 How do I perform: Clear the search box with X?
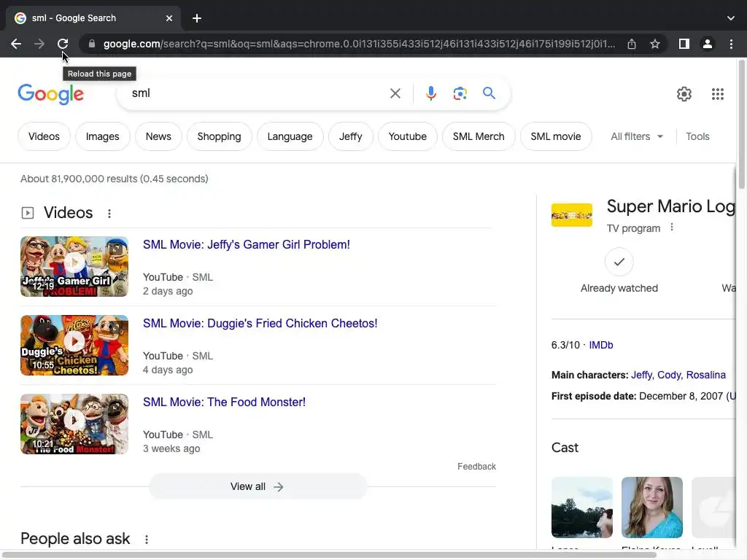395,93
